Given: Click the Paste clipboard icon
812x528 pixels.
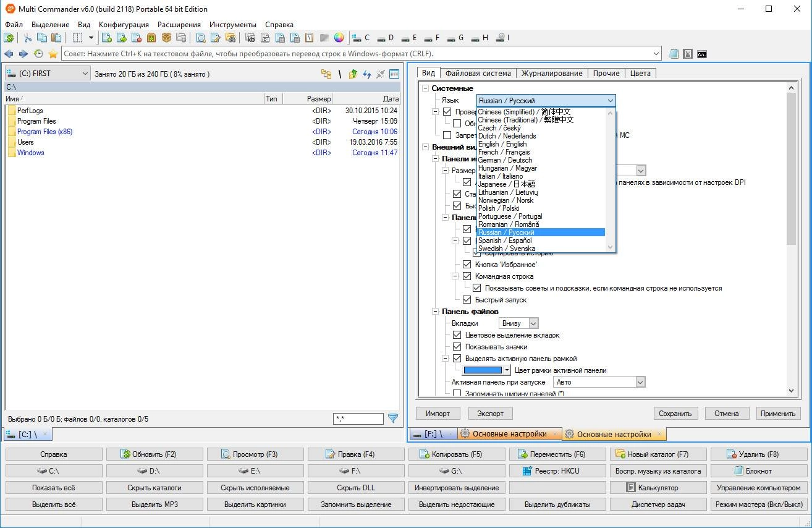Looking at the screenshot, I should (x=56, y=38).
